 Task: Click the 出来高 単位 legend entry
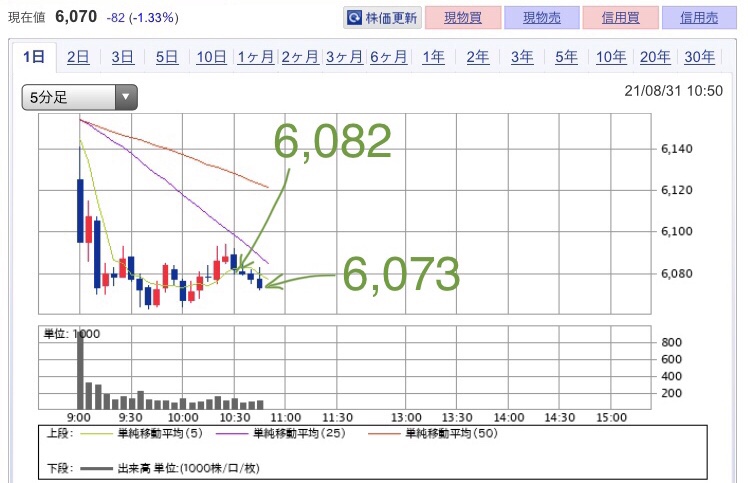[170, 468]
